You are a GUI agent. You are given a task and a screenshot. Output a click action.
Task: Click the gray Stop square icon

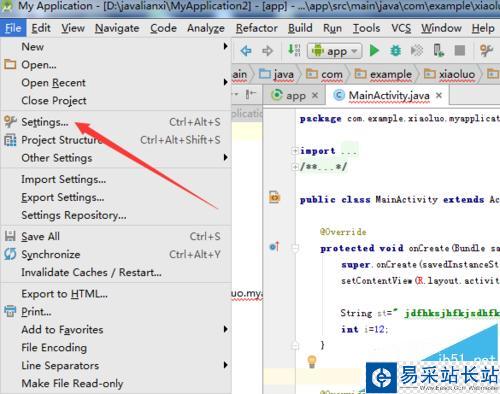click(460, 51)
